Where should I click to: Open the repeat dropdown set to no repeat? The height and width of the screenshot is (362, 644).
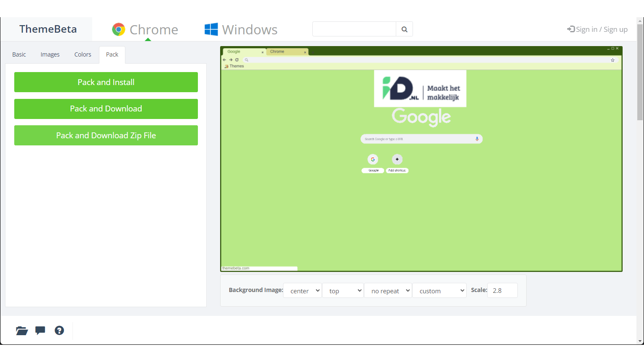[x=388, y=291]
